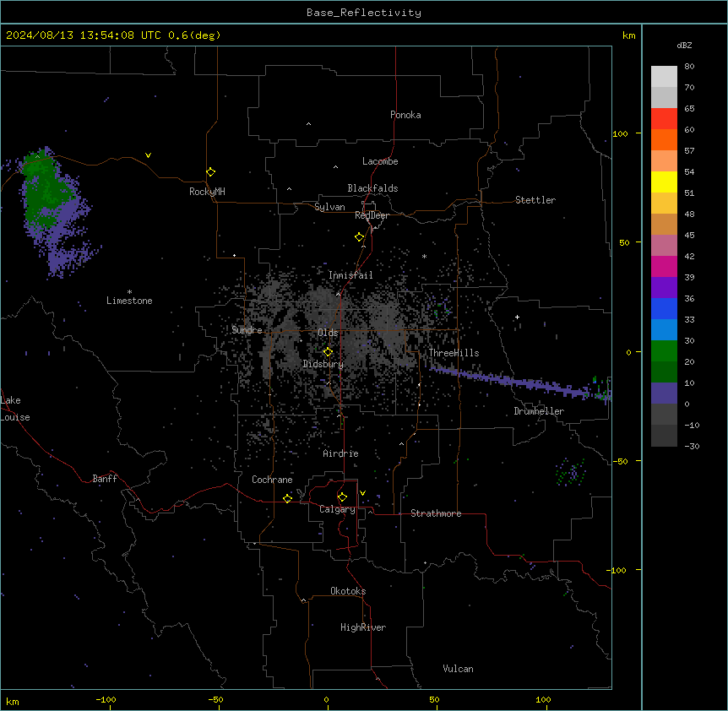728x711 pixels.
Task: Click the magenta 42 dBZ legend swatch
Action: [x=664, y=266]
